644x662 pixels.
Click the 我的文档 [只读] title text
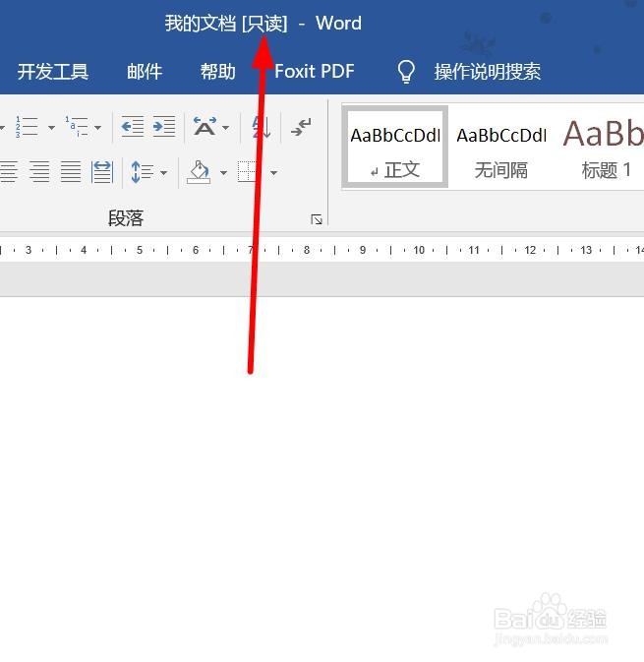tap(226, 23)
